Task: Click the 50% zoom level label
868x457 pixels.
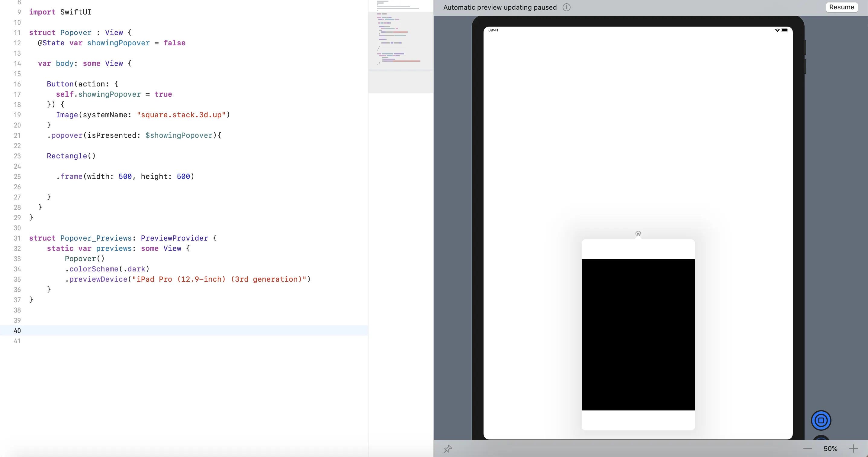Action: tap(830, 449)
